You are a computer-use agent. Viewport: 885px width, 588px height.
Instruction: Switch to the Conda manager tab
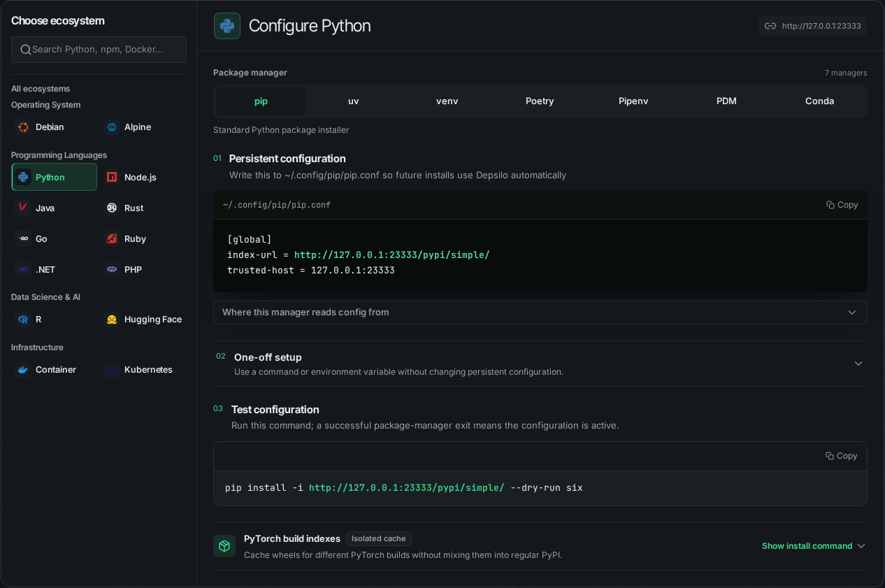819,101
